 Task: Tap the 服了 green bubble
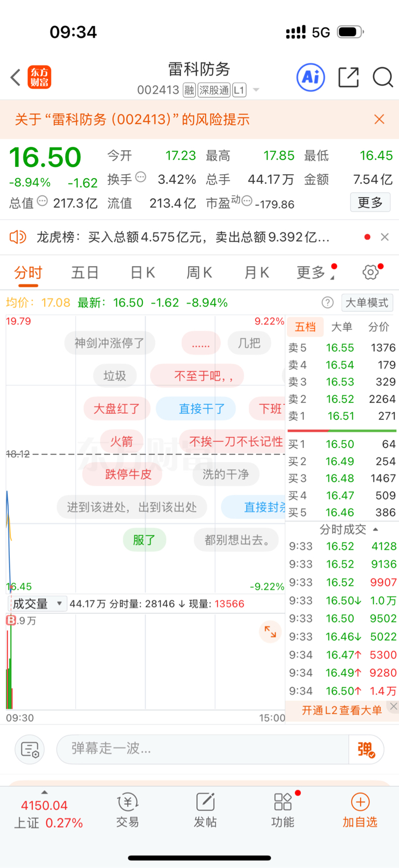(x=144, y=540)
